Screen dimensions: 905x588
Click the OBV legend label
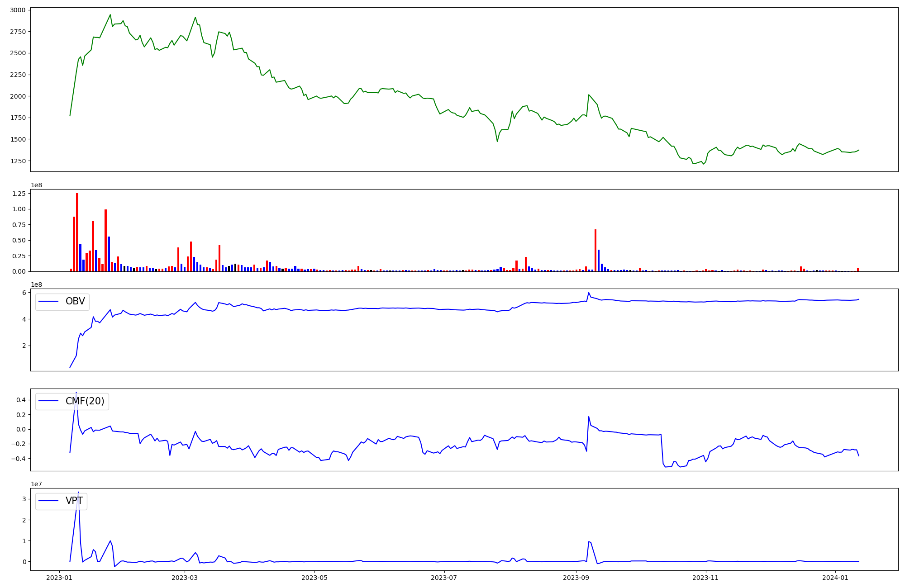[x=75, y=301]
